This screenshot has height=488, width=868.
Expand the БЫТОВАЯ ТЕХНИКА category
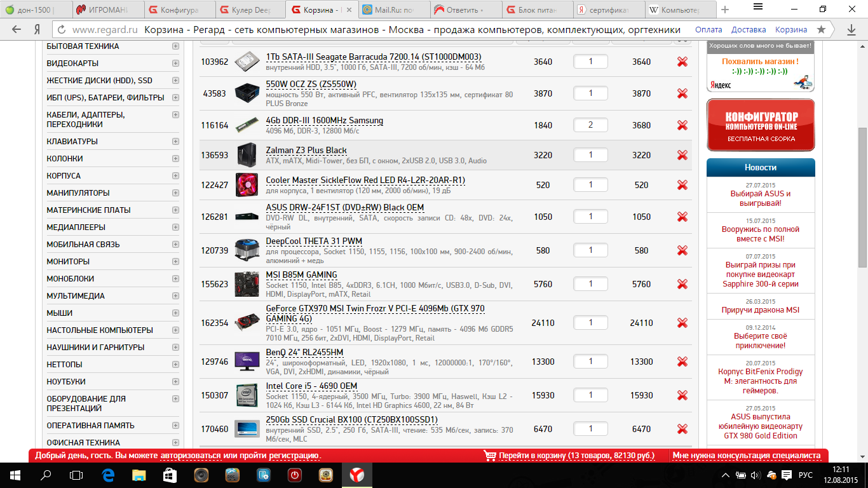(x=175, y=46)
